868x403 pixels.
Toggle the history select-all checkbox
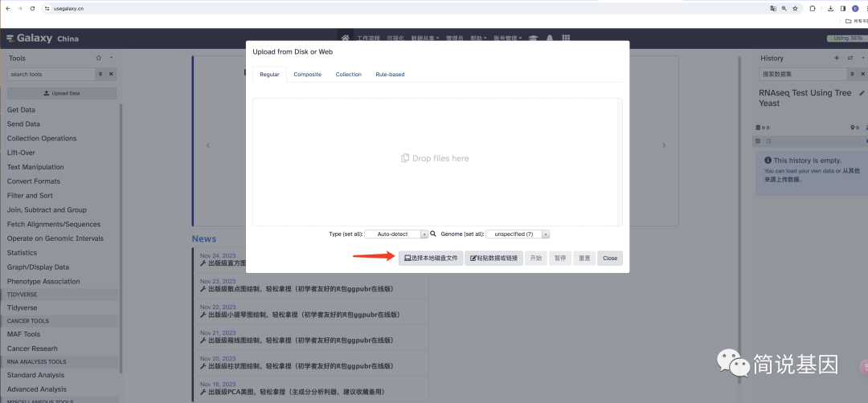point(758,141)
